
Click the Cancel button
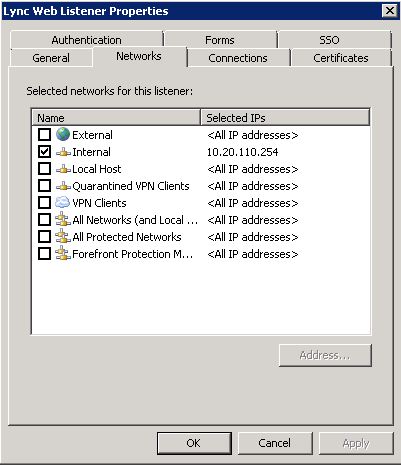tap(275, 443)
